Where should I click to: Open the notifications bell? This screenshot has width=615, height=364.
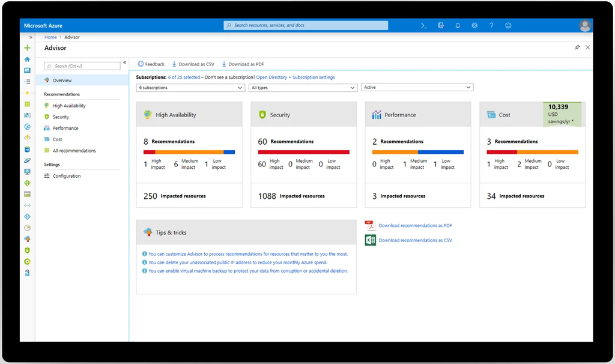coord(458,26)
